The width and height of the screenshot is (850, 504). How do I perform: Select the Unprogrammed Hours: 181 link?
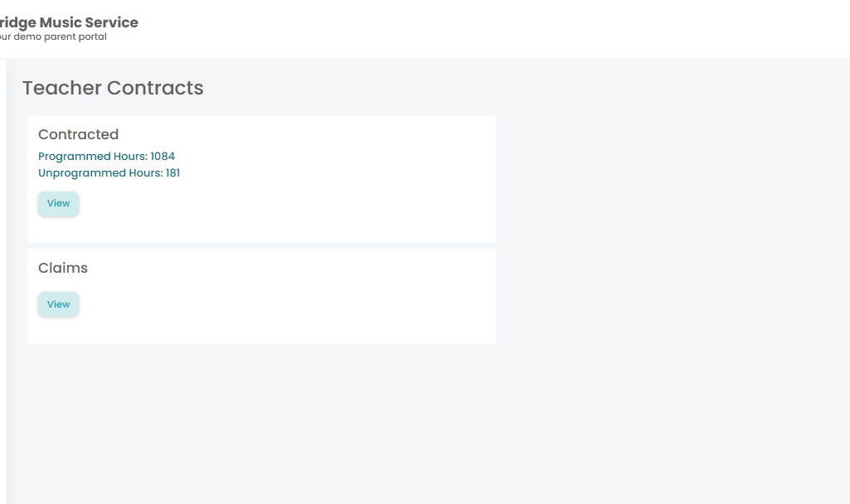click(109, 173)
